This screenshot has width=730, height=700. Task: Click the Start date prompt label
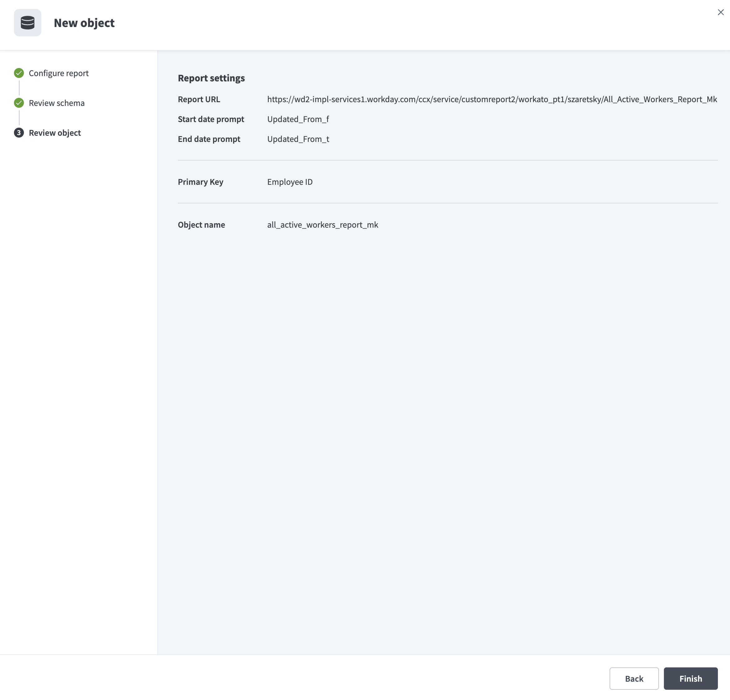[x=211, y=119]
